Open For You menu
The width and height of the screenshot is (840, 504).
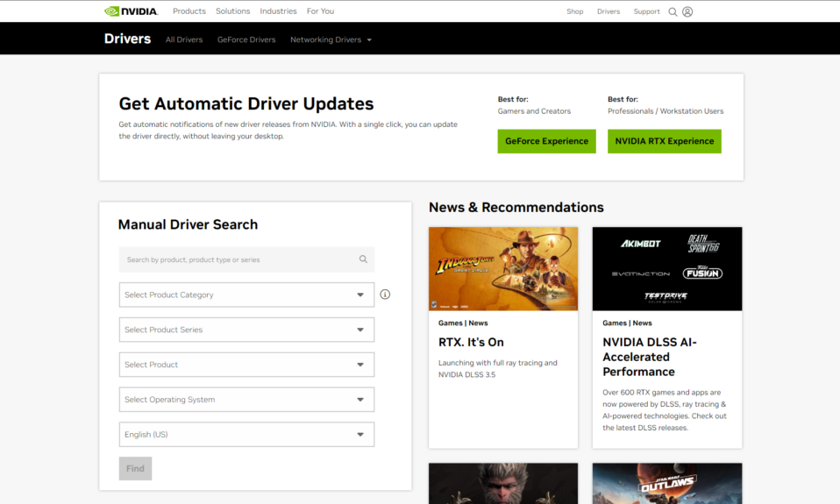[x=320, y=11]
